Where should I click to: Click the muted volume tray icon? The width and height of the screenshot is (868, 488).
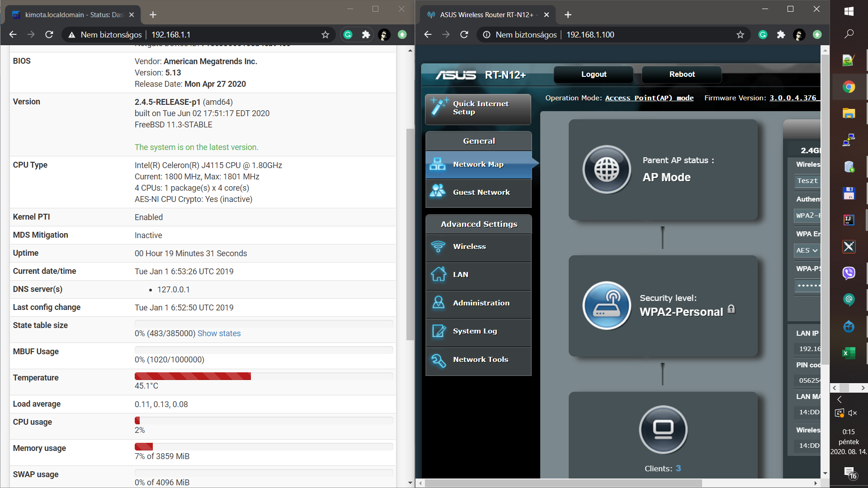(853, 413)
